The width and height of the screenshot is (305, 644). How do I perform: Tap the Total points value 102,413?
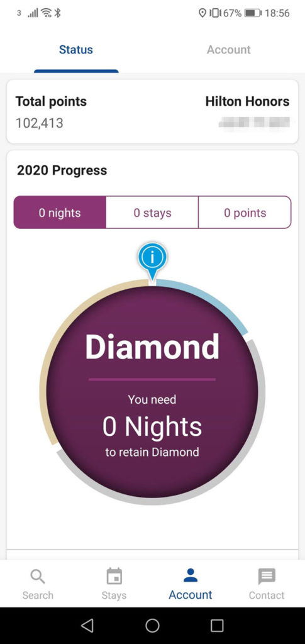tap(40, 123)
